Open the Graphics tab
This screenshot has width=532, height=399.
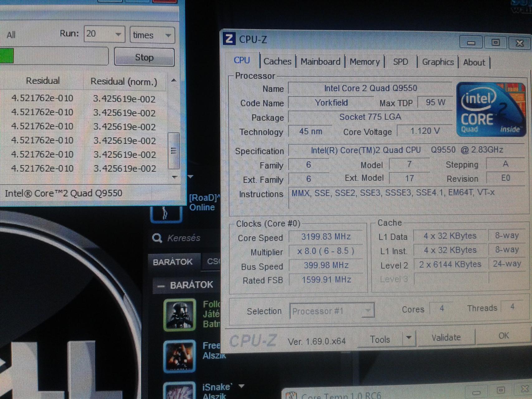(x=438, y=62)
